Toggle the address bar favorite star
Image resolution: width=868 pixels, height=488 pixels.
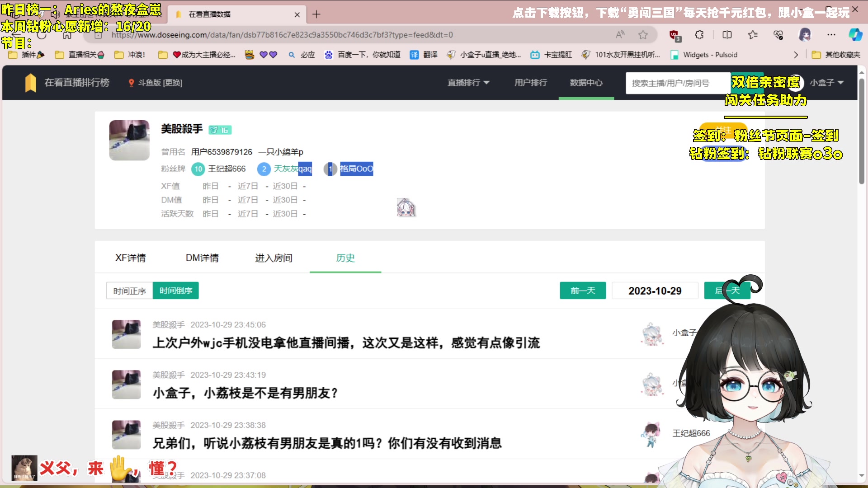point(642,35)
